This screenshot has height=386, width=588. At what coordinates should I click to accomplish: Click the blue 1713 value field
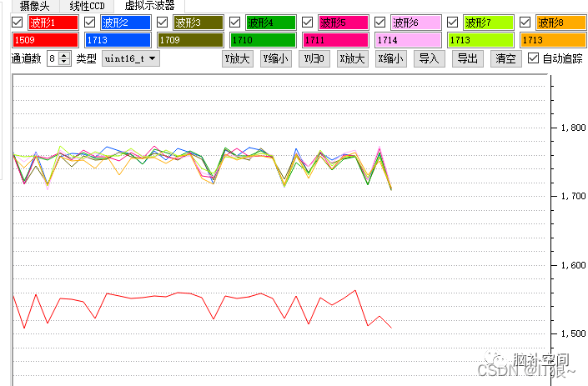click(x=118, y=40)
